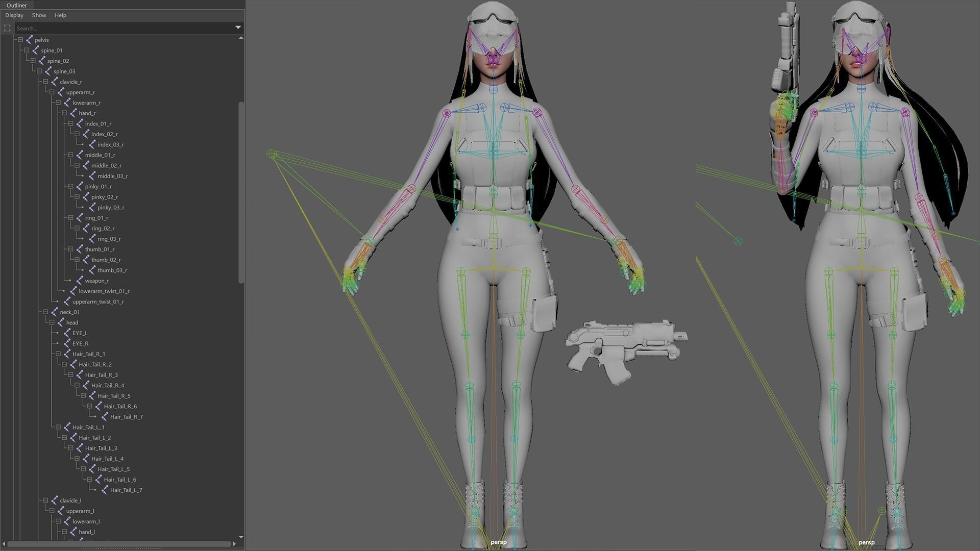This screenshot has width=980, height=551.
Task: Select the Hair_Tail_L_5 row
Action: 113,469
